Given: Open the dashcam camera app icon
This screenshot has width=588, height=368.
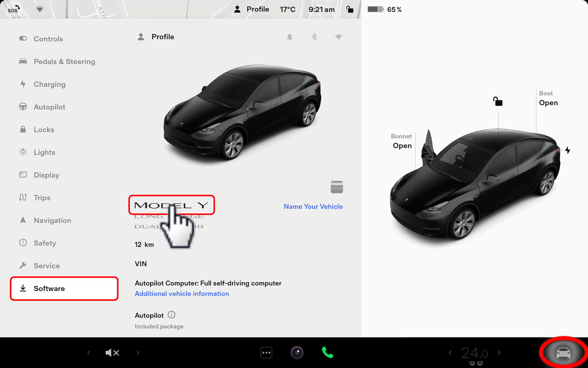Looking at the screenshot, I should pos(297,352).
